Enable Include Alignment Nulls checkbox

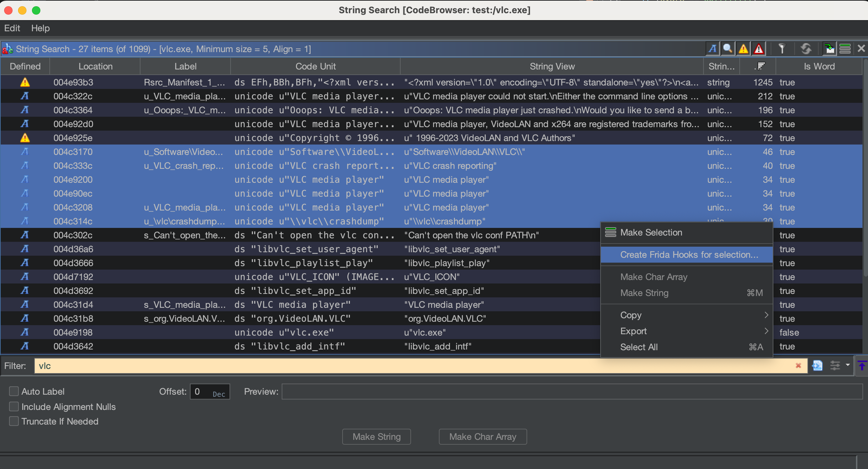[13, 406]
